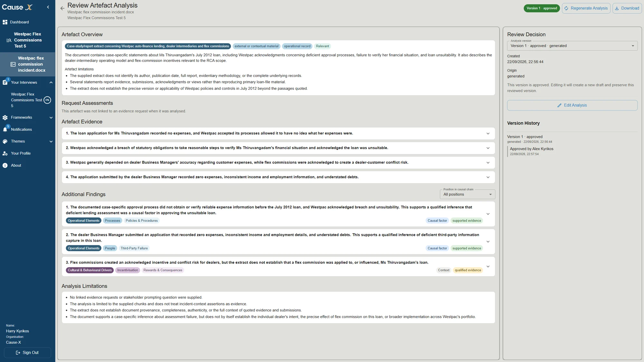Viewport: 644px width, 362px height.
Task: Click the Themes palette icon
Action: 5,141
